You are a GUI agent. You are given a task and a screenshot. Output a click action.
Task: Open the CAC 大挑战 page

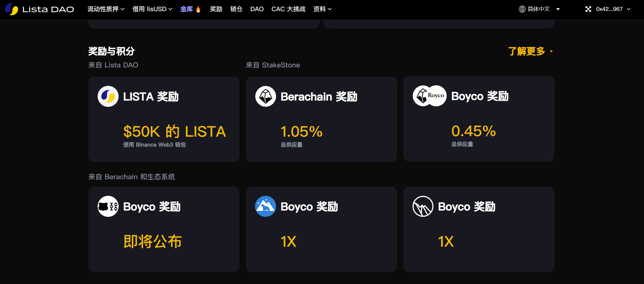(x=288, y=9)
